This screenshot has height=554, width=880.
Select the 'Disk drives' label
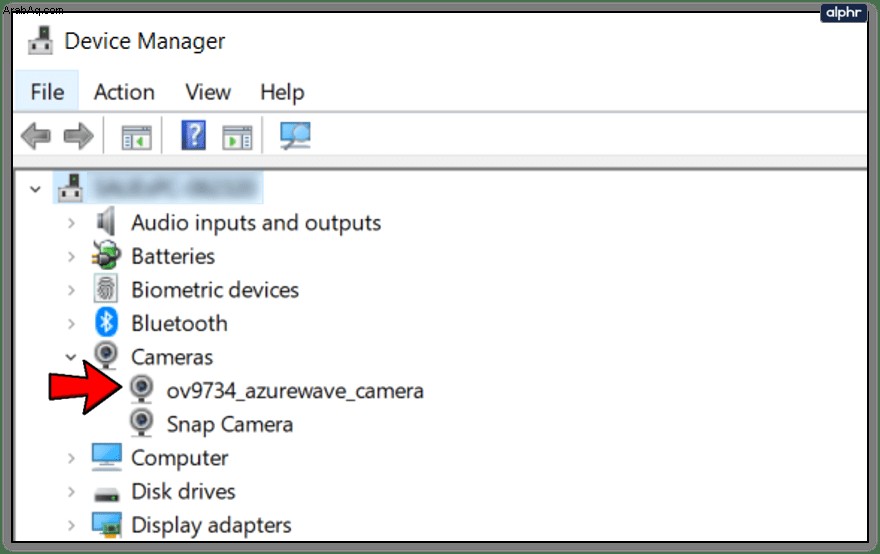[183, 492]
